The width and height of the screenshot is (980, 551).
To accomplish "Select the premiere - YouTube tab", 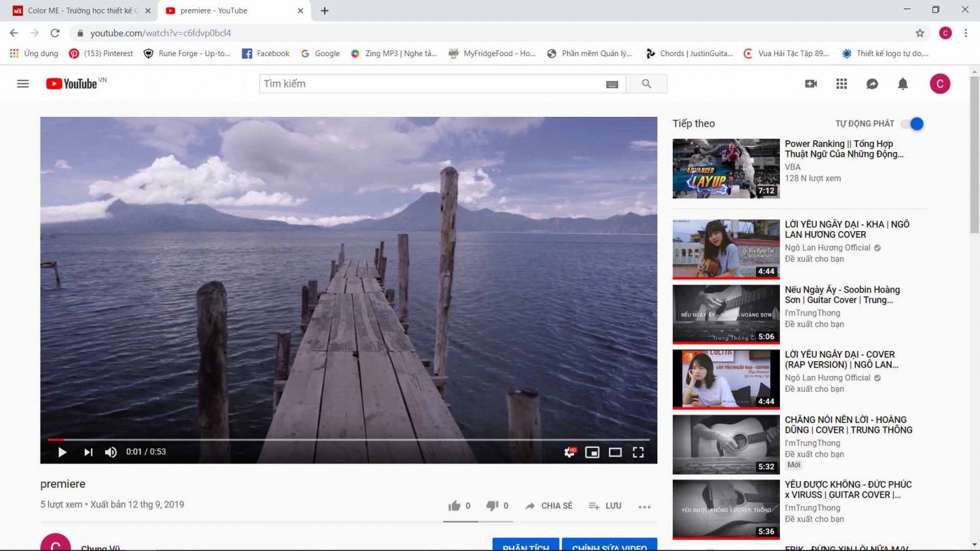I will tap(233, 10).
